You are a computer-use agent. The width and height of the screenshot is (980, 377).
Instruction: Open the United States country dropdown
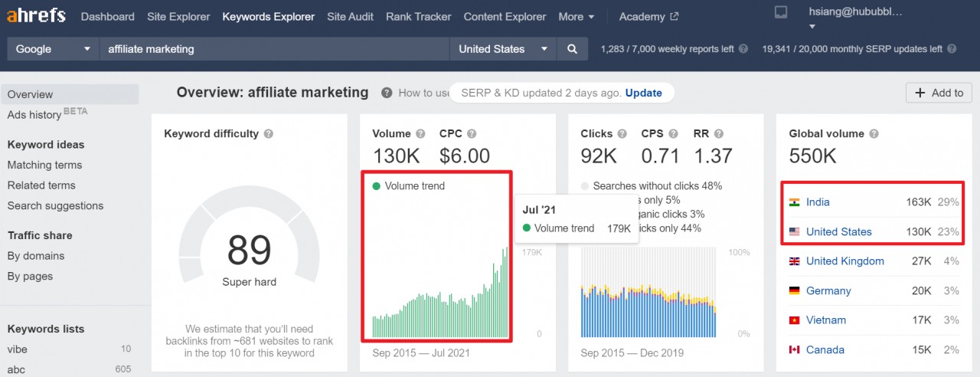503,49
